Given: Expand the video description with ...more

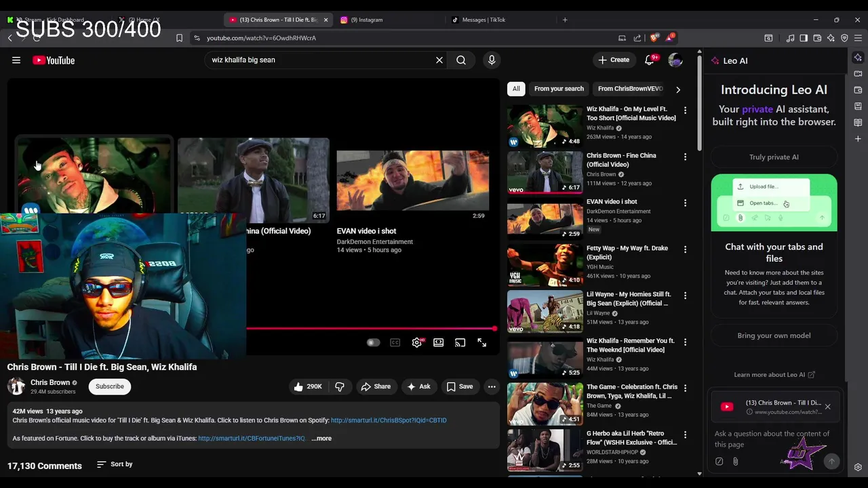Looking at the screenshot, I should [321, 439].
